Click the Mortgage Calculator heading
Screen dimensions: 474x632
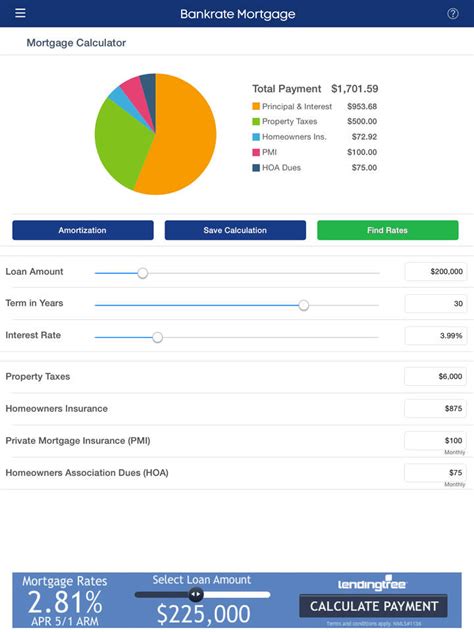click(76, 43)
